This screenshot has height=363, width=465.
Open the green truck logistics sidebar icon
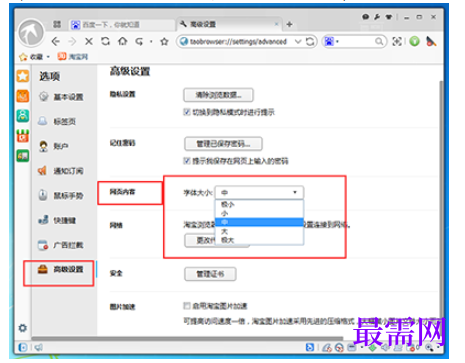23,156
